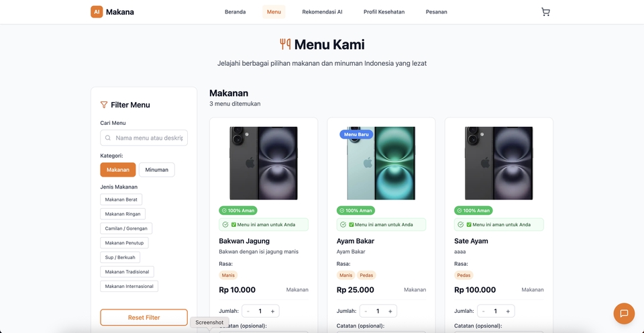
Task: Open the Ayam Bakar product image
Action: 381,163
